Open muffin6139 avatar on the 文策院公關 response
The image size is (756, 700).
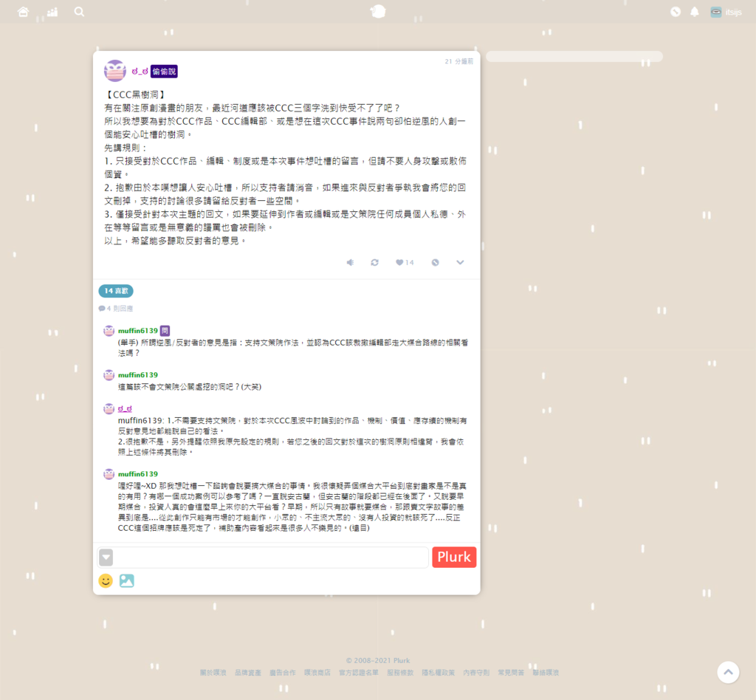109,374
